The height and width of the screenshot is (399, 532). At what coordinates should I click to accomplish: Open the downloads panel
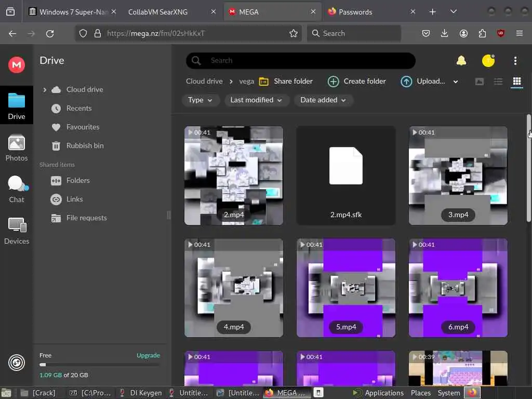pos(445,33)
